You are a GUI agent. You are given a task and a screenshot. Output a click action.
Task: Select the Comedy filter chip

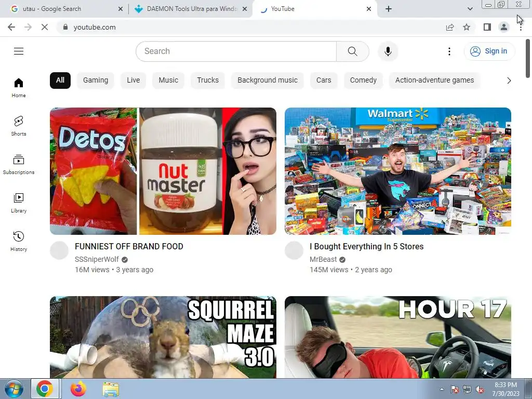[x=363, y=81]
